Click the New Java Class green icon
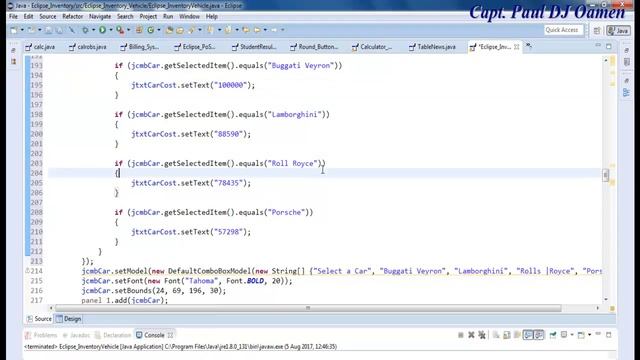The height and width of the screenshot is (360, 640). [151, 30]
